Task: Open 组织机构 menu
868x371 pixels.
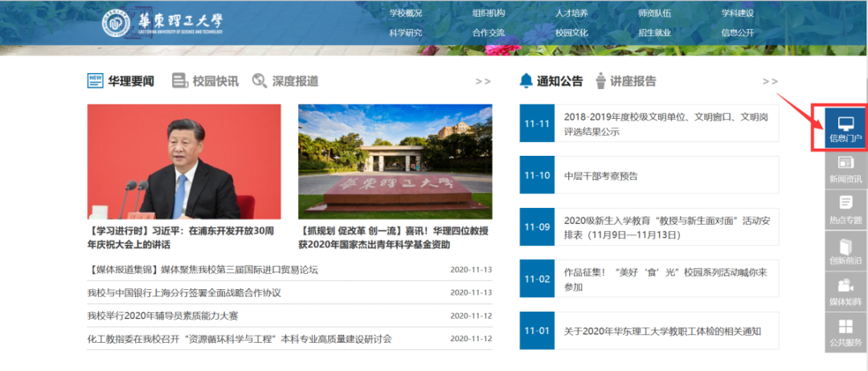Action: point(489,14)
